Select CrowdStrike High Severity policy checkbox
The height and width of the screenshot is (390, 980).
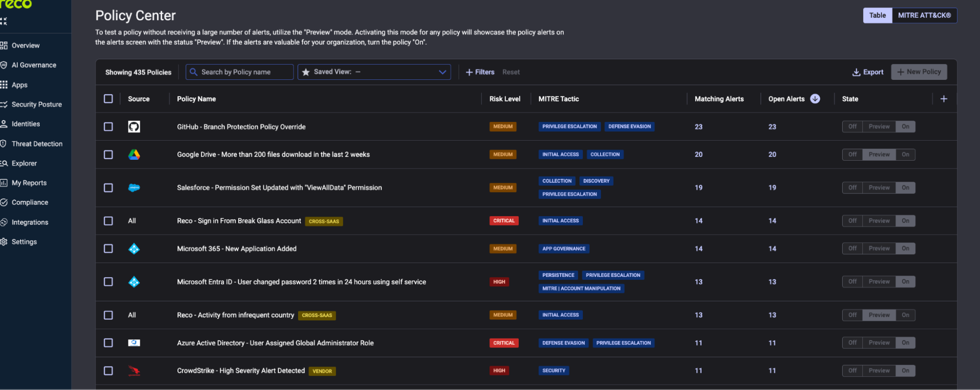(108, 371)
